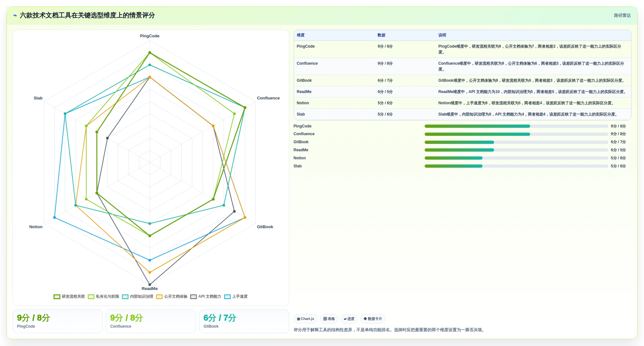Click the 6分 / 5分 value in ReadMe table row

(385, 92)
